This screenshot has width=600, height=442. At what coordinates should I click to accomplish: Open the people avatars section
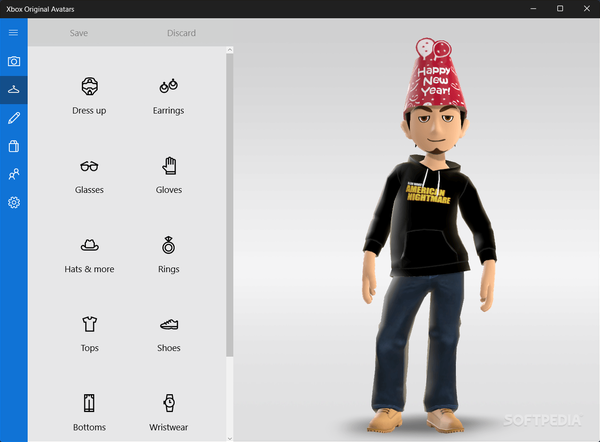click(14, 174)
